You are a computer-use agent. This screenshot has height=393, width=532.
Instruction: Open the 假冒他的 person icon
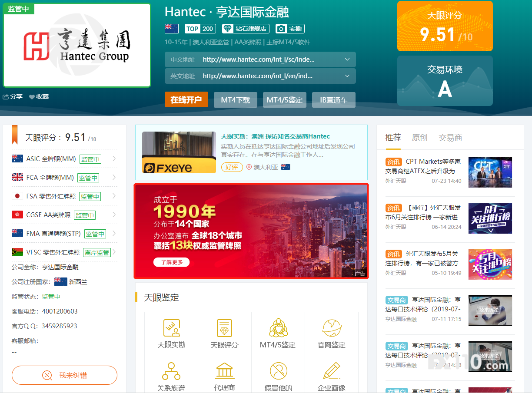click(278, 371)
